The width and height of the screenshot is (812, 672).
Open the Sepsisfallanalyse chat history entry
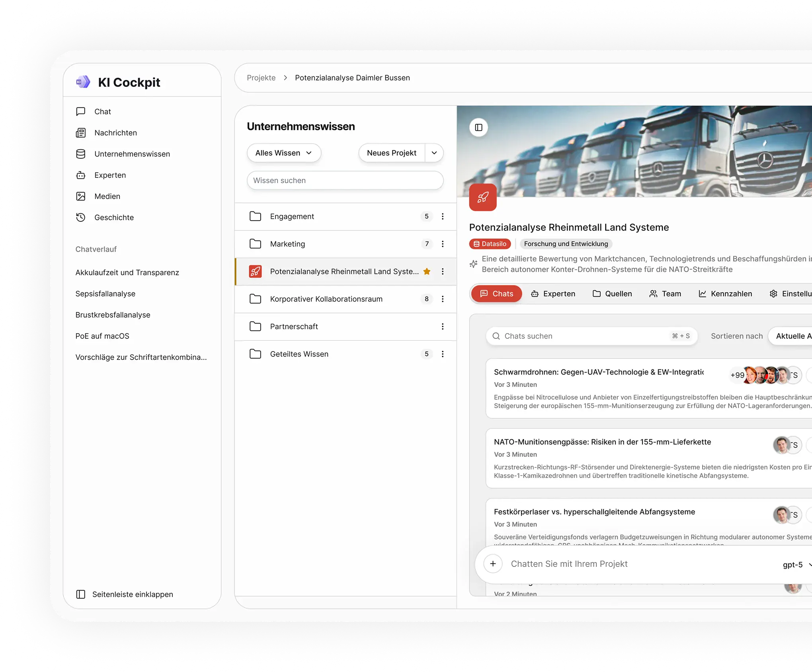pos(105,293)
